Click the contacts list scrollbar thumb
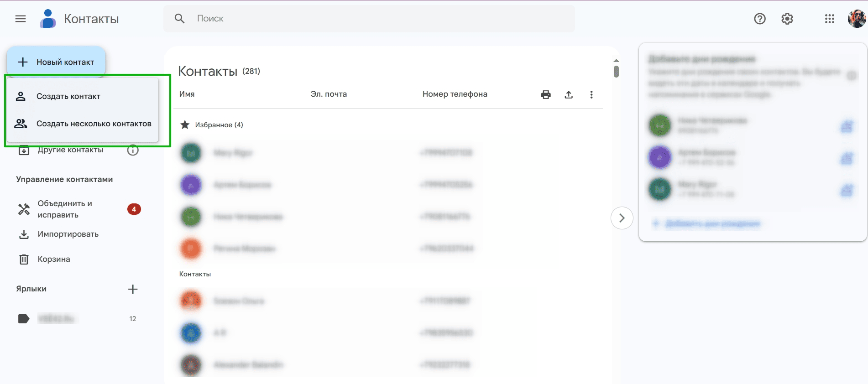868x384 pixels. coord(616,72)
